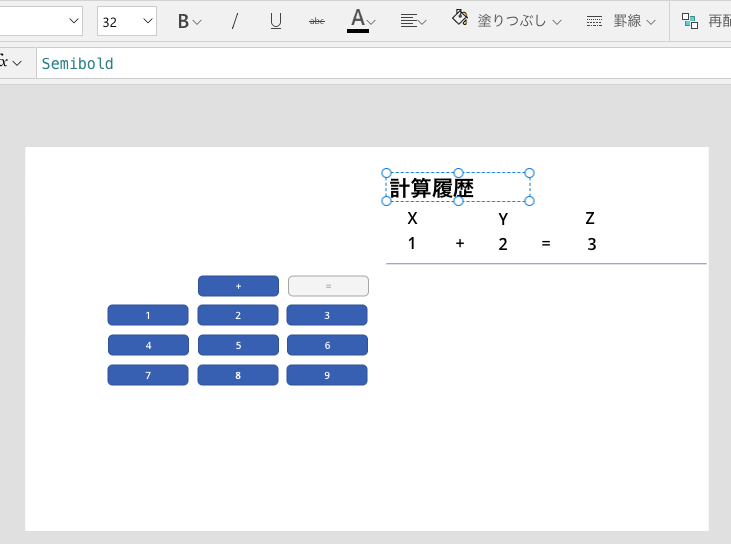Click the border style icon
Screen dimensions: 731x544
(x=594, y=21)
